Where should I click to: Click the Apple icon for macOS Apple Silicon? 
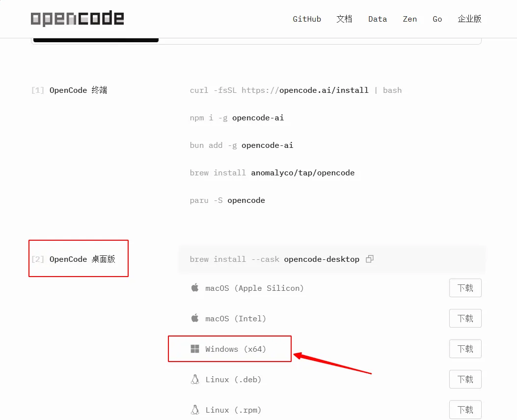(195, 288)
